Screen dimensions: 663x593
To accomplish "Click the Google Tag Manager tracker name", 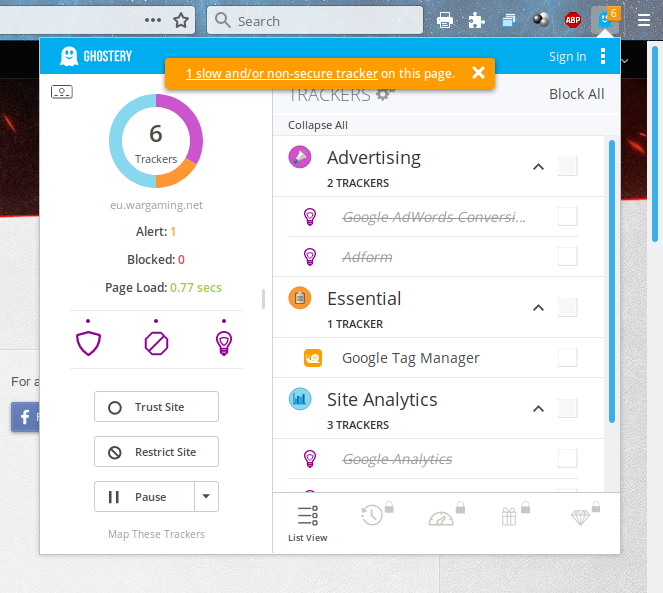I will [x=411, y=358].
